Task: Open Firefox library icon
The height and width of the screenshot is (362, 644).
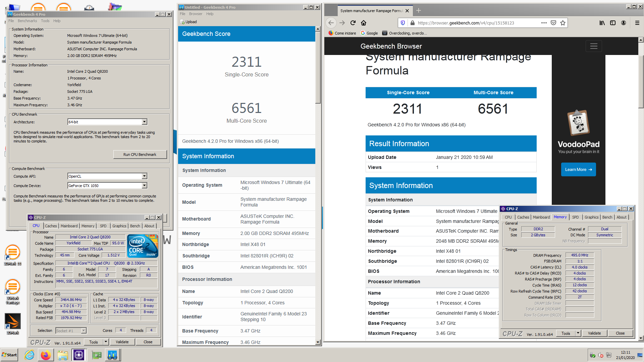Action: tap(602, 23)
